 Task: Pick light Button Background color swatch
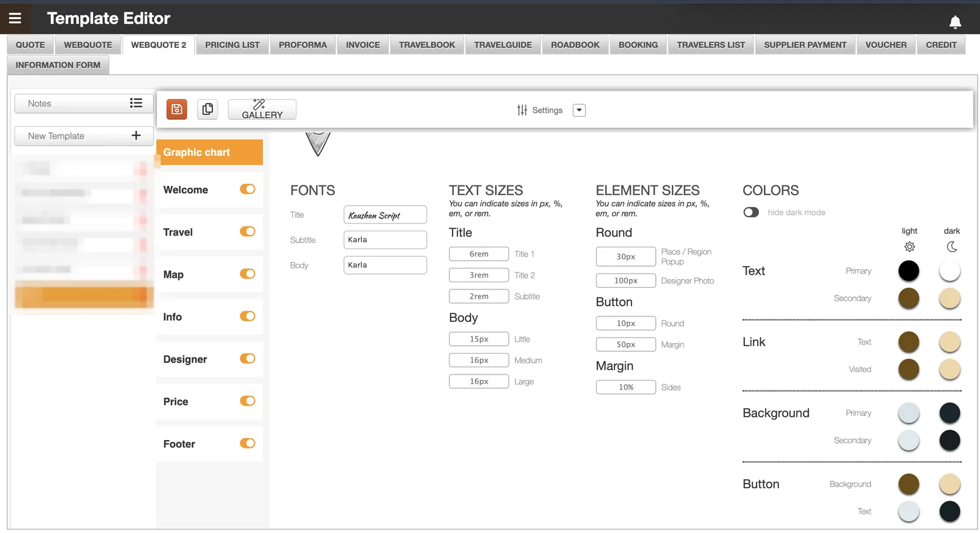[x=909, y=484]
